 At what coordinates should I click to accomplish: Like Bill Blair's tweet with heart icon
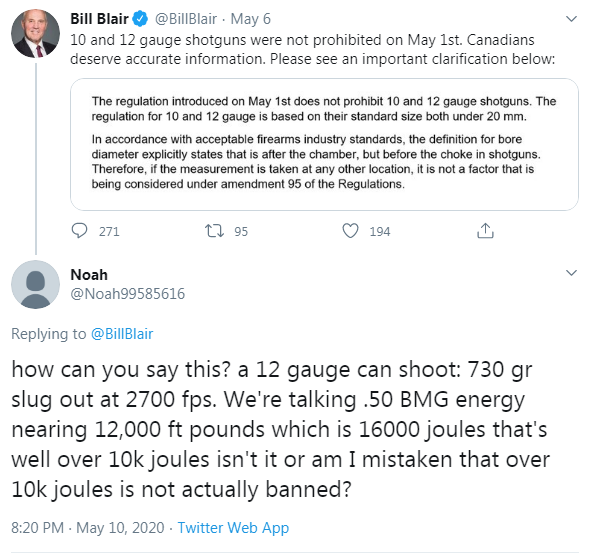[350, 231]
